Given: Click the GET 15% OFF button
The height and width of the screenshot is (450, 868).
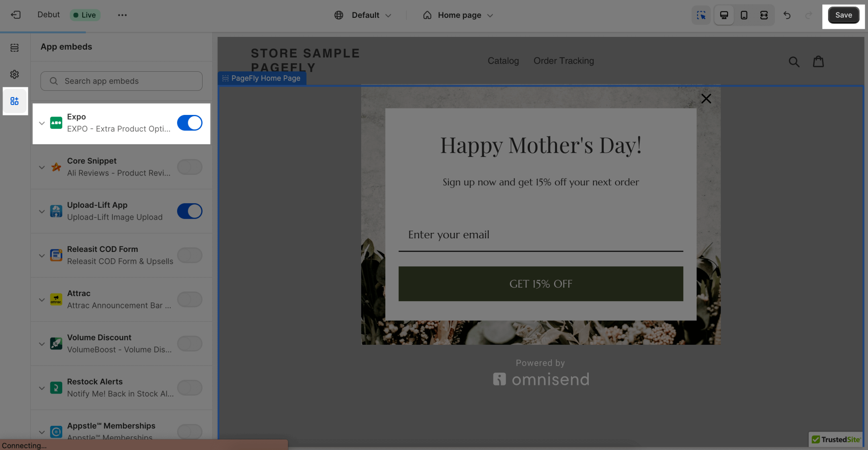Looking at the screenshot, I should click(541, 284).
